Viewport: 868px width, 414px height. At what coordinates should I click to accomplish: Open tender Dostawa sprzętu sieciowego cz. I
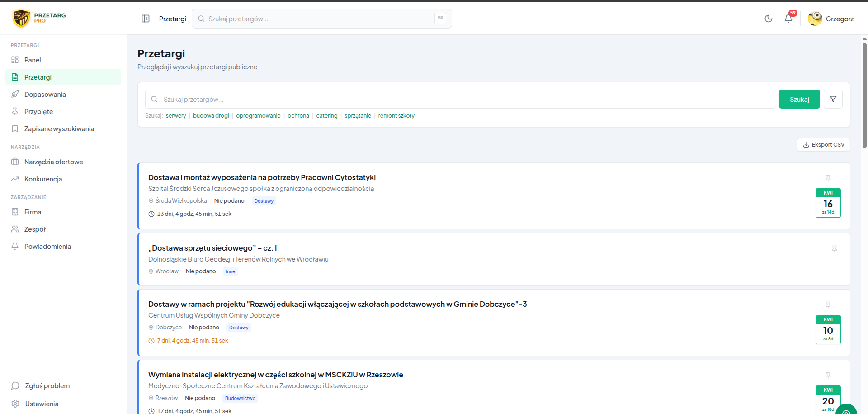212,248
